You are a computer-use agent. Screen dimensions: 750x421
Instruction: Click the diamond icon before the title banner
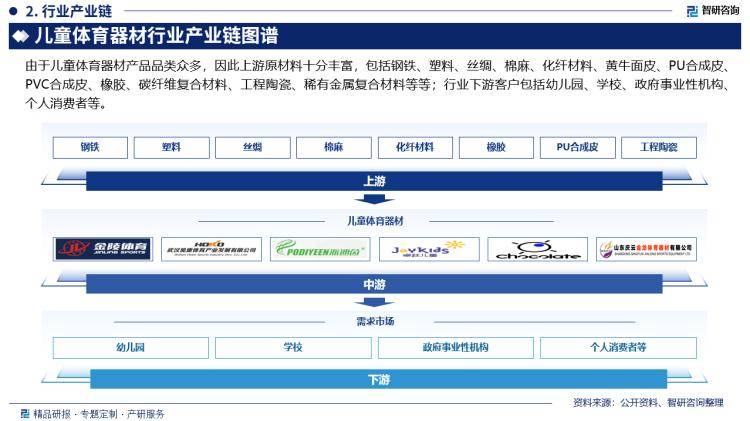click(x=21, y=36)
